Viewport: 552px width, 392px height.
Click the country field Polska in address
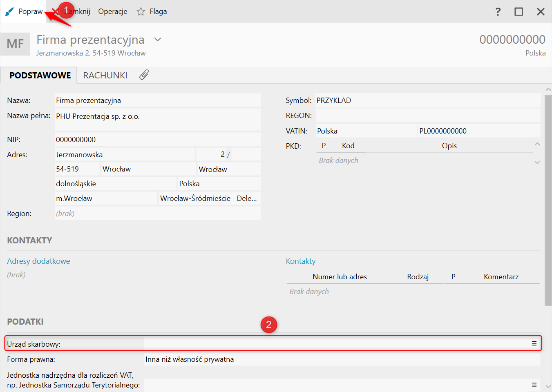[x=219, y=184]
